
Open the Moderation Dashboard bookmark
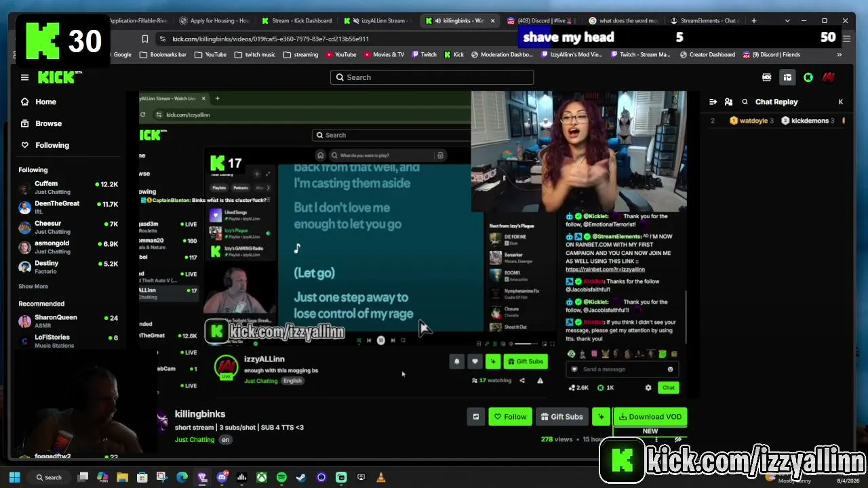tap(502, 55)
